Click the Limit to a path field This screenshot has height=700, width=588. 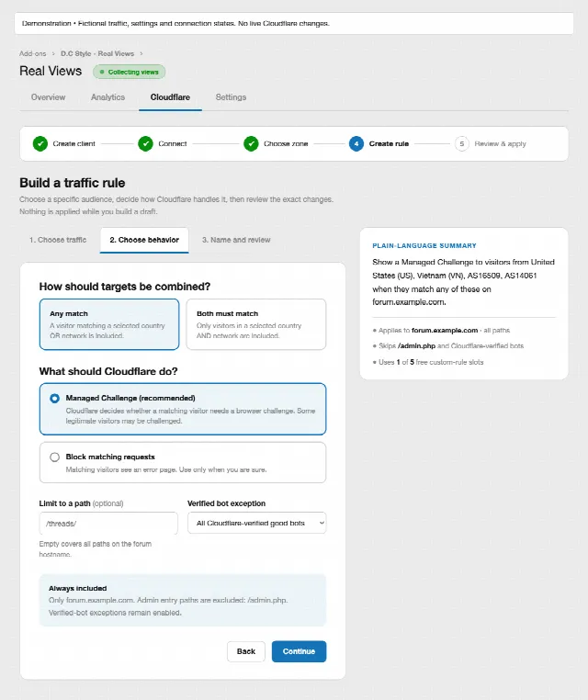[x=108, y=524]
